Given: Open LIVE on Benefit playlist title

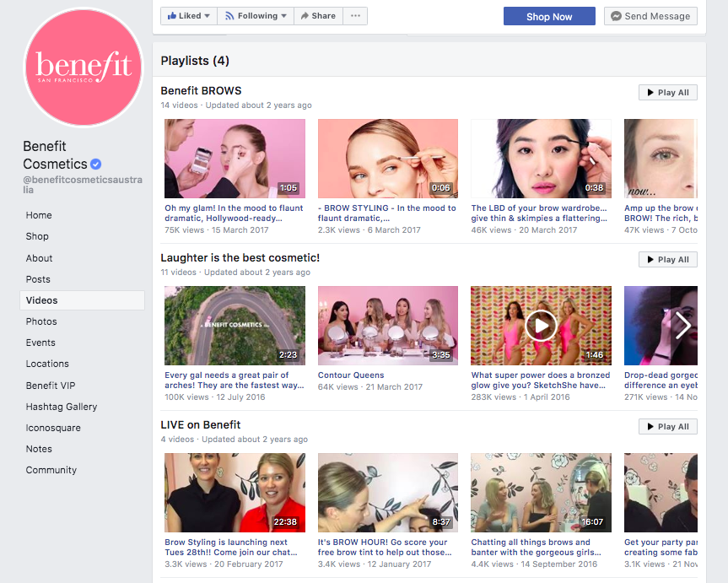Looking at the screenshot, I should 201,424.
